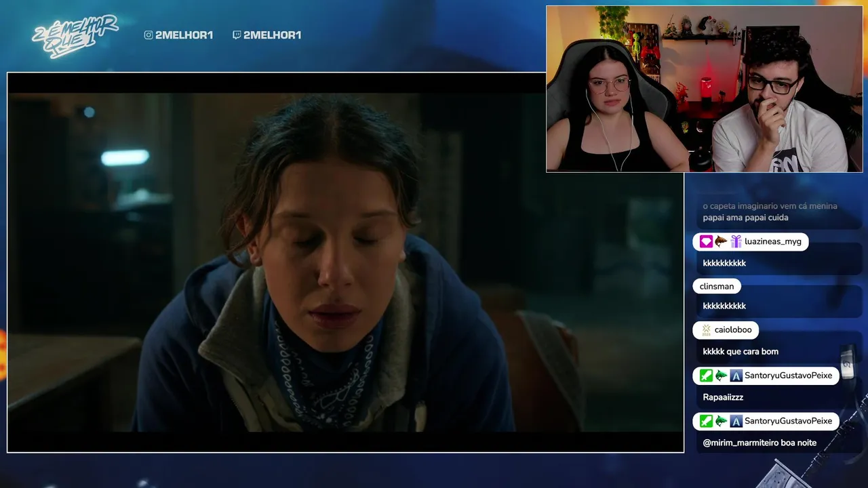Select the username caioloboo in chat

coord(733,329)
